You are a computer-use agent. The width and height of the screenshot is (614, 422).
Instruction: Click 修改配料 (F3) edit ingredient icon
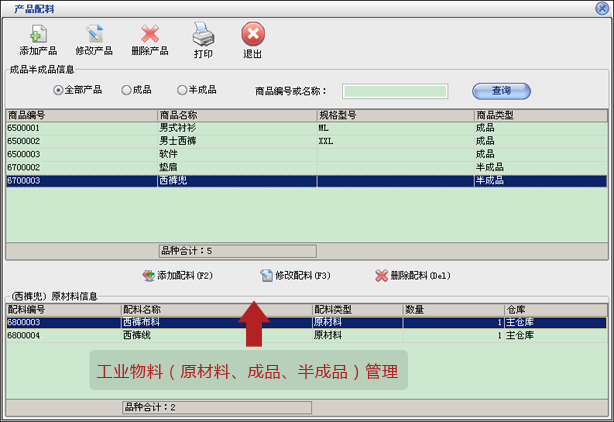[x=266, y=275]
